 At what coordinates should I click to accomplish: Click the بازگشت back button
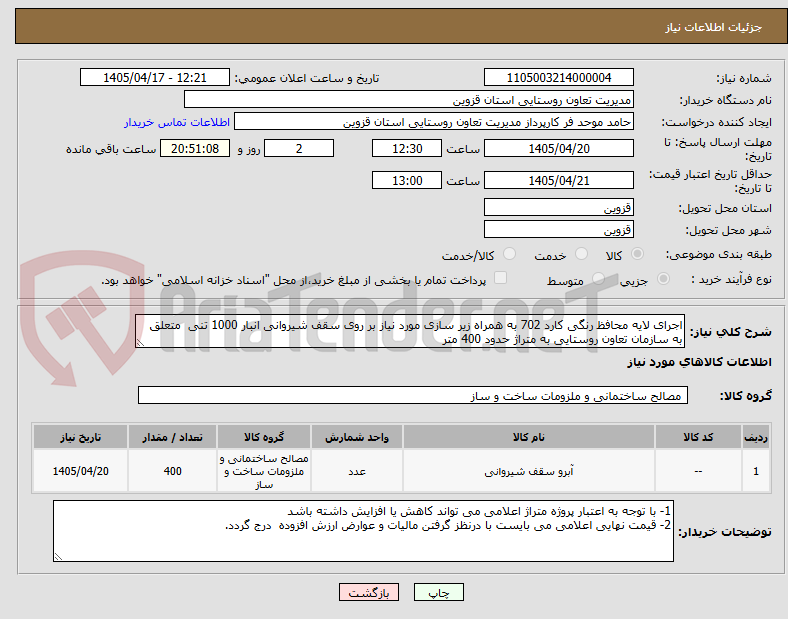[x=369, y=592]
